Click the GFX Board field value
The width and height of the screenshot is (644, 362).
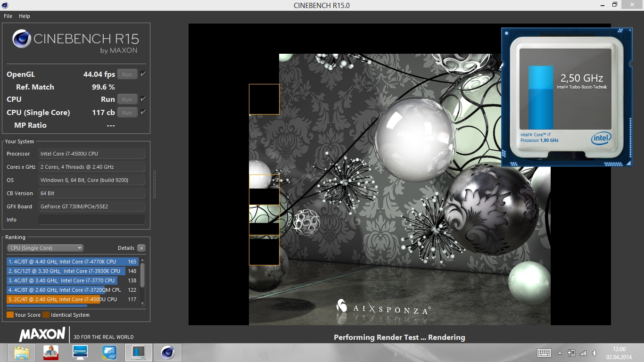[91, 206]
